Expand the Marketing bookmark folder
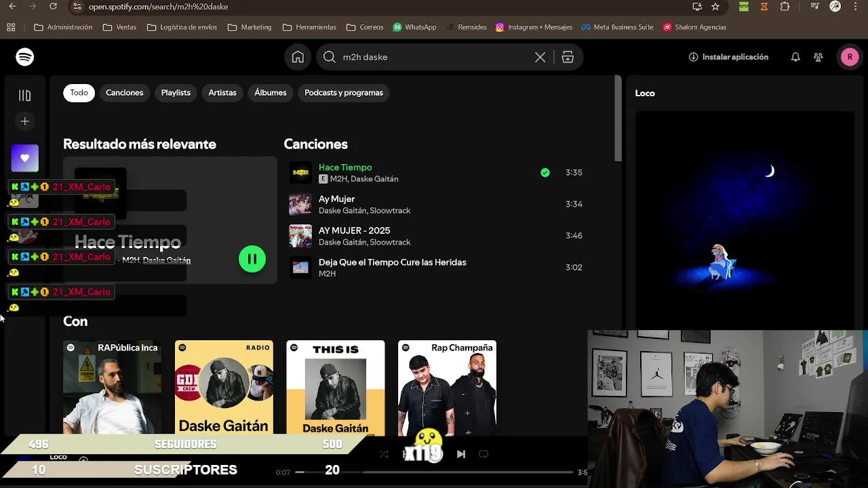The width and height of the screenshot is (868, 488). pyautogui.click(x=250, y=27)
